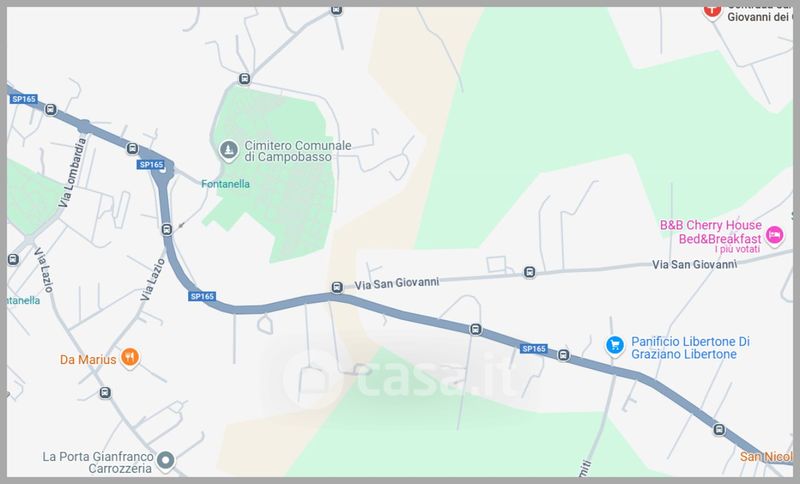The width and height of the screenshot is (800, 484).
Task: Select the Da Marius restaurant marker
Action: tap(130, 358)
